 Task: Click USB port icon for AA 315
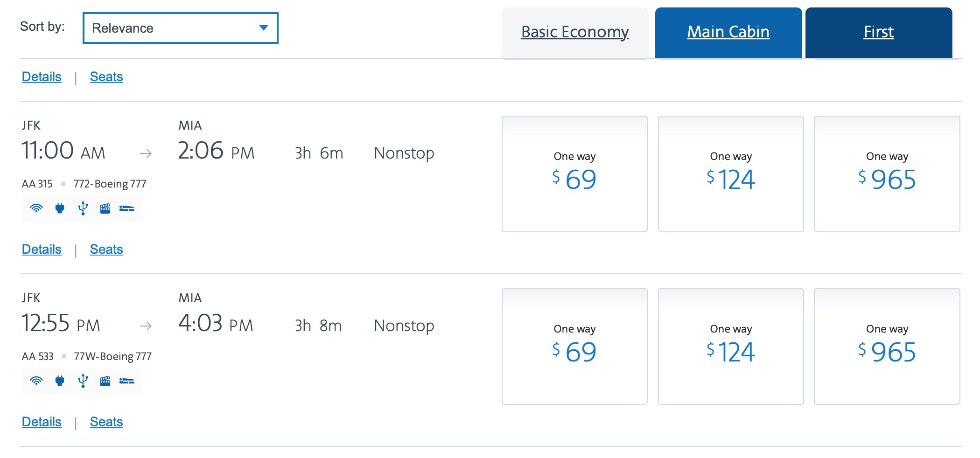pyautogui.click(x=83, y=208)
